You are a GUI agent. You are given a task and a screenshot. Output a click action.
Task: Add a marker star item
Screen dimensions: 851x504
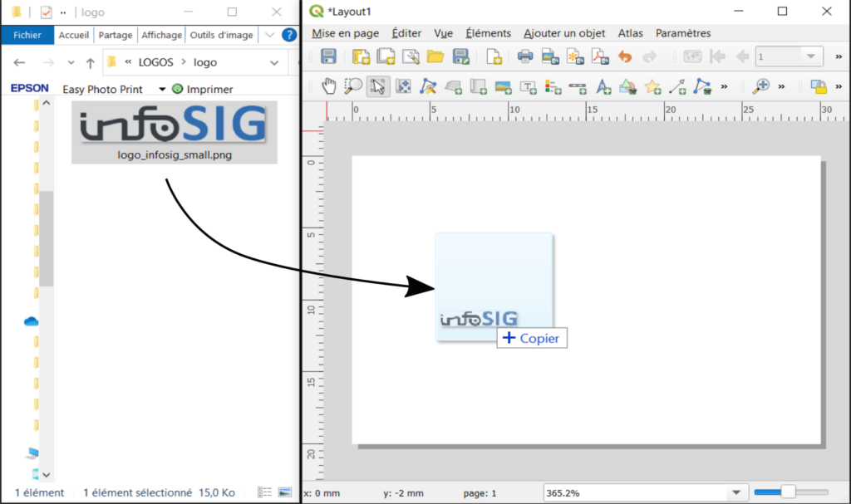click(x=653, y=86)
